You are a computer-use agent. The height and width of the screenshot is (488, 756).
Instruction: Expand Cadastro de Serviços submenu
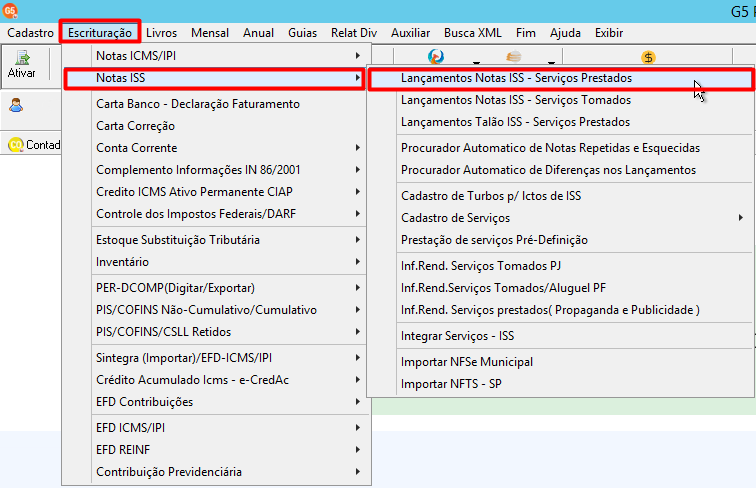[561, 218]
